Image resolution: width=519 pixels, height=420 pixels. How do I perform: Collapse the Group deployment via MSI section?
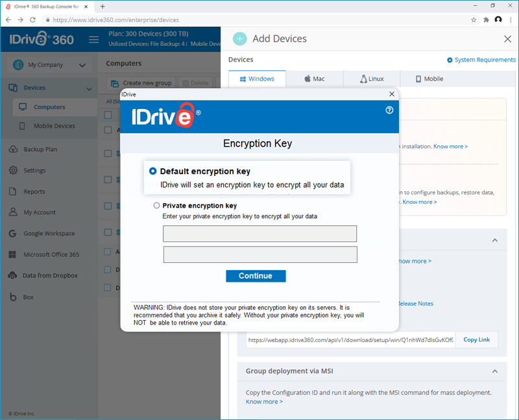(495, 371)
